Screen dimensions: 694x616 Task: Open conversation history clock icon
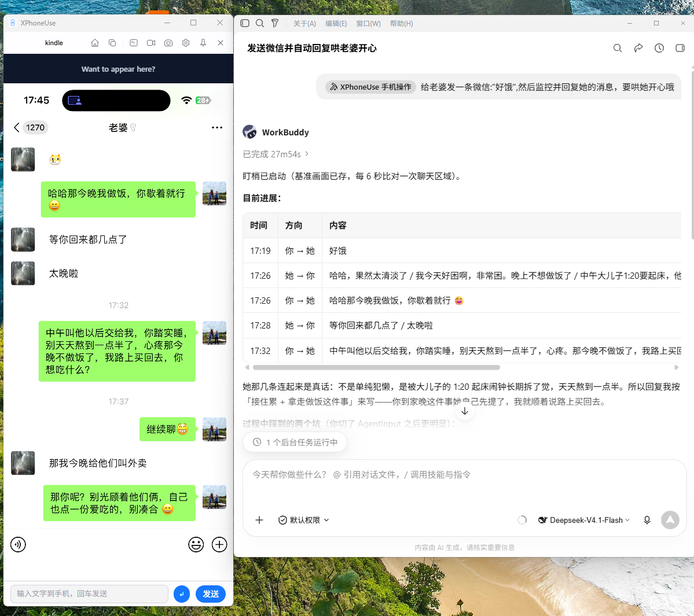[x=659, y=48]
